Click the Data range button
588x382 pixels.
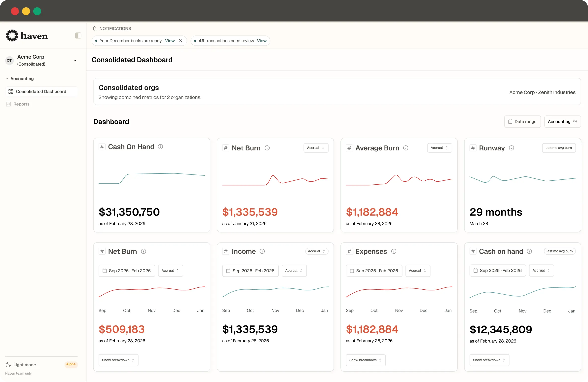(522, 122)
